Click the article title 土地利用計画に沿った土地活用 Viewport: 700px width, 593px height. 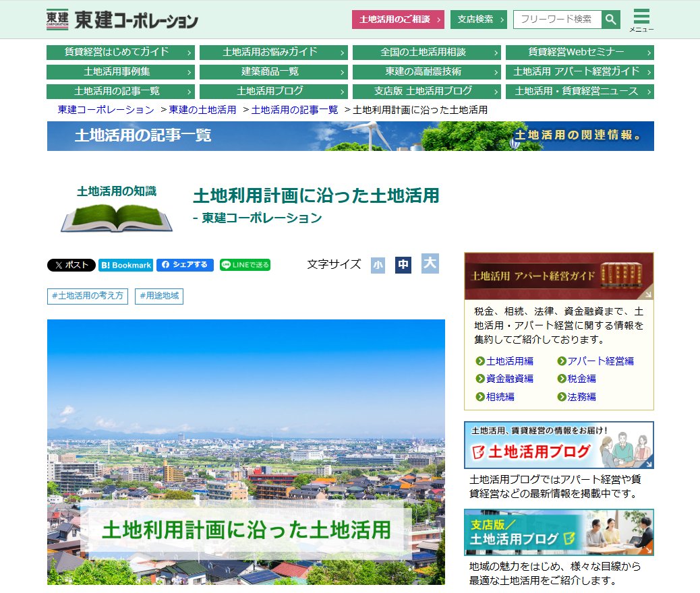click(316, 196)
